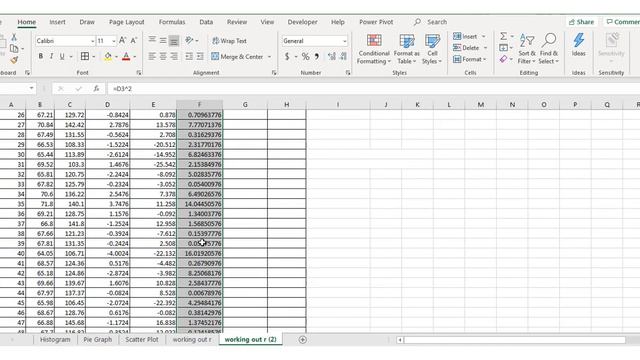Viewport: 640px width, 360px height.
Task: Open Find & Select menu
Action: coord(549,49)
